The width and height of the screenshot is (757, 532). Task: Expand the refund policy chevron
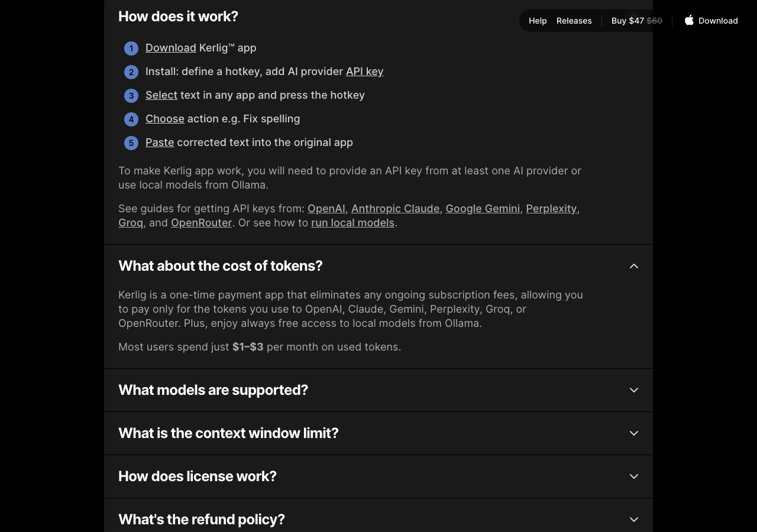pos(634,520)
